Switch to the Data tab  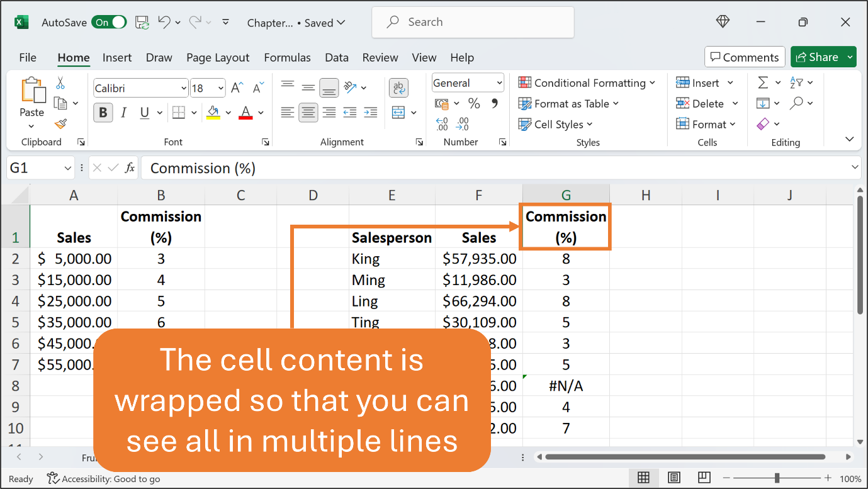[337, 57]
